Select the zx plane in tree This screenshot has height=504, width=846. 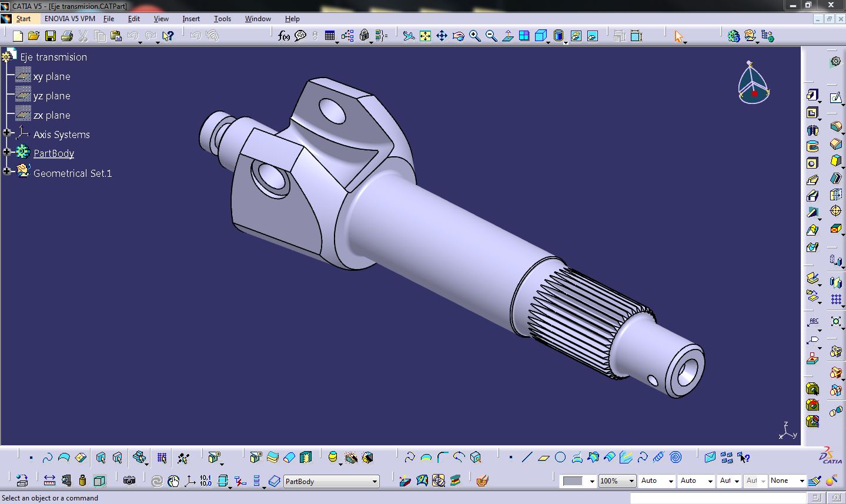(52, 115)
